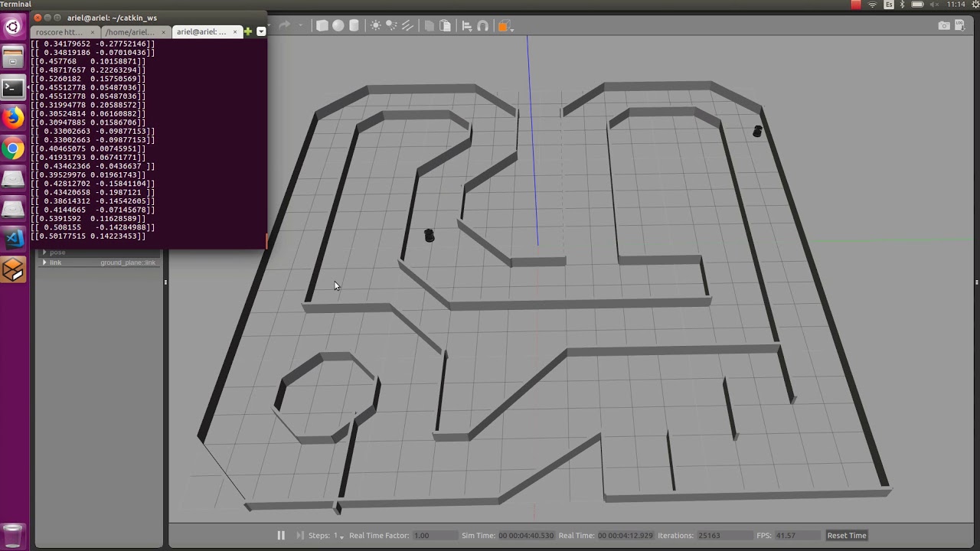Add a directional light to scene
This screenshot has height=551, width=980.
[409, 25]
